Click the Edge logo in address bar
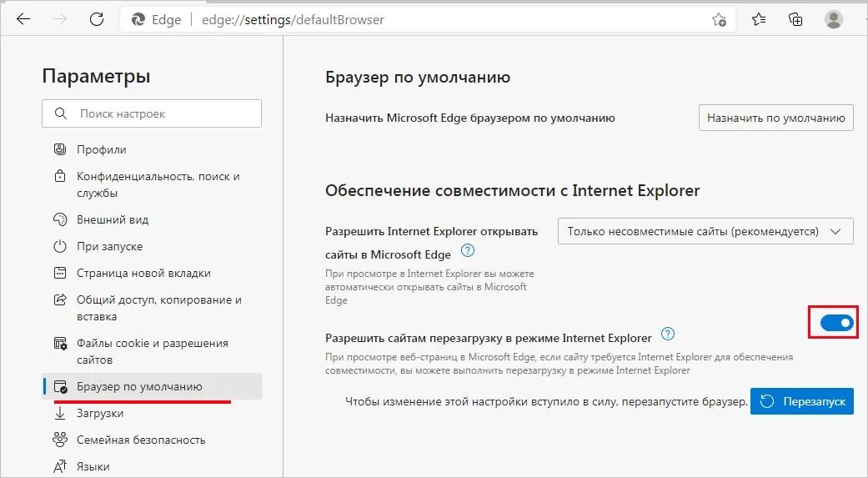 pyautogui.click(x=138, y=20)
